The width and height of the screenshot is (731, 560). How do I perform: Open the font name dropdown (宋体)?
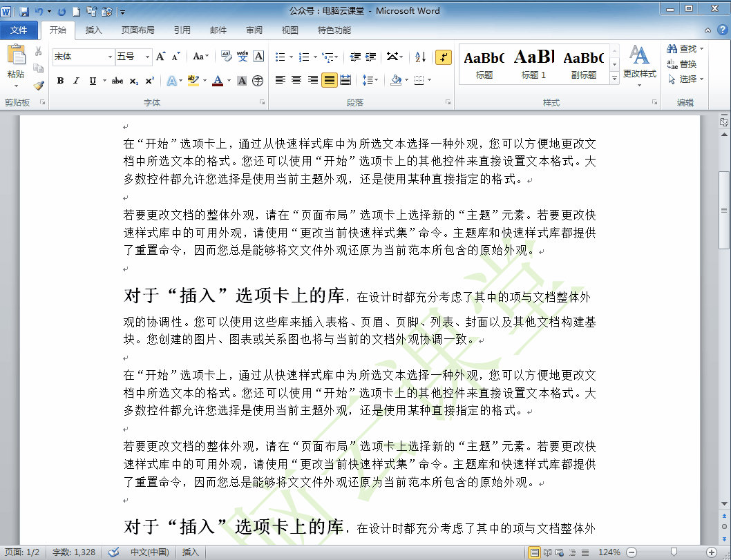point(111,57)
